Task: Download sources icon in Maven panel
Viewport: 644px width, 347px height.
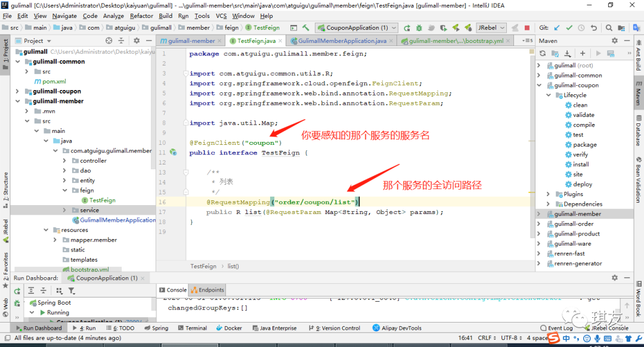Action: pyautogui.click(x=567, y=54)
